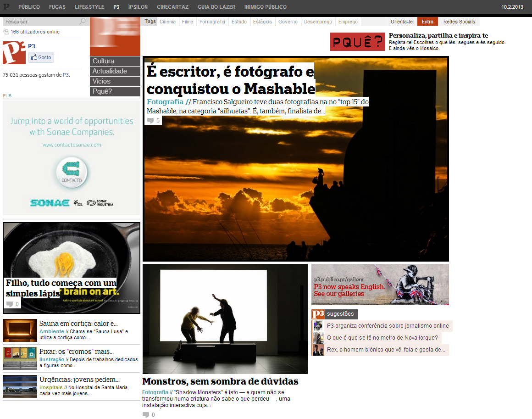Screen dimensions: 532x419
Task: Click comment icon under Monstros article
Action: point(146,415)
